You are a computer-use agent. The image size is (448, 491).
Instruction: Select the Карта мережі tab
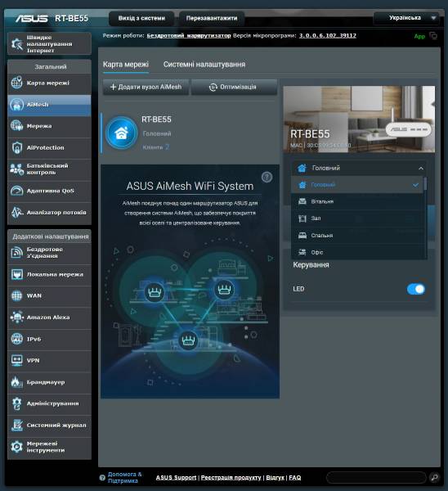point(126,64)
